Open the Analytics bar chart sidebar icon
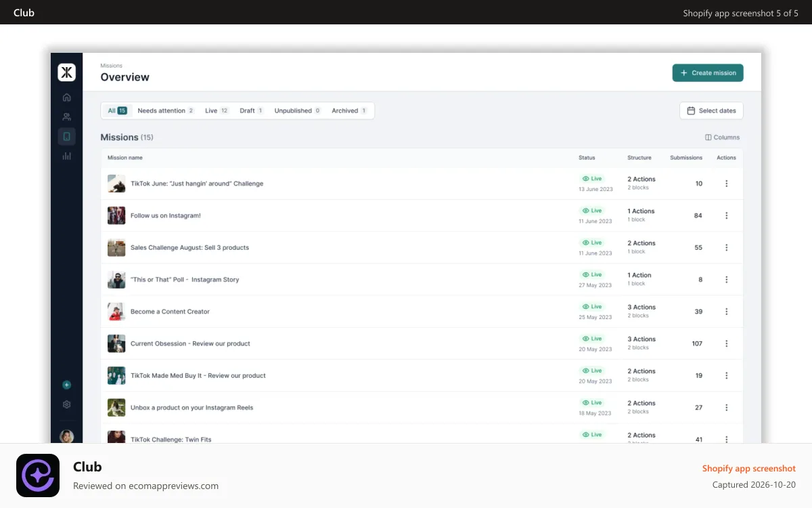This screenshot has height=508, width=812. 66,156
